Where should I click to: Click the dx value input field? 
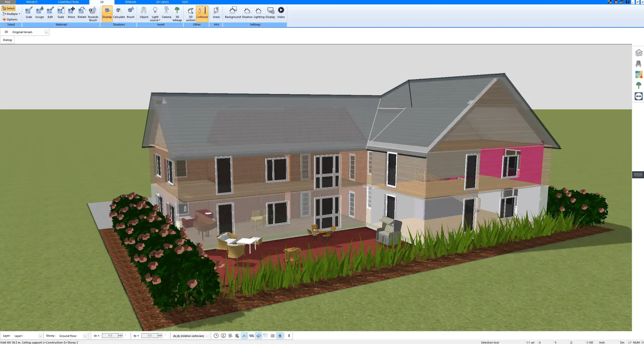click(x=110, y=336)
